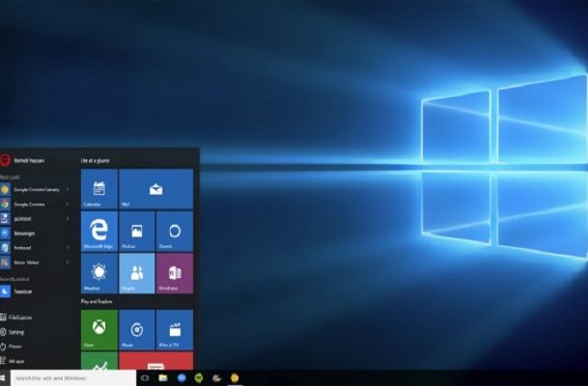
Task: Launch the OneNote tile
Action: (175, 273)
